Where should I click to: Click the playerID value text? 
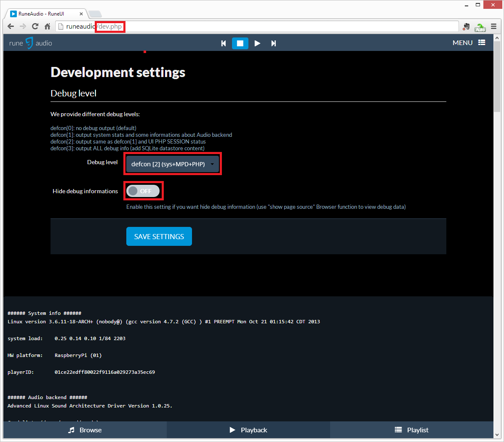pyautogui.click(x=105, y=372)
